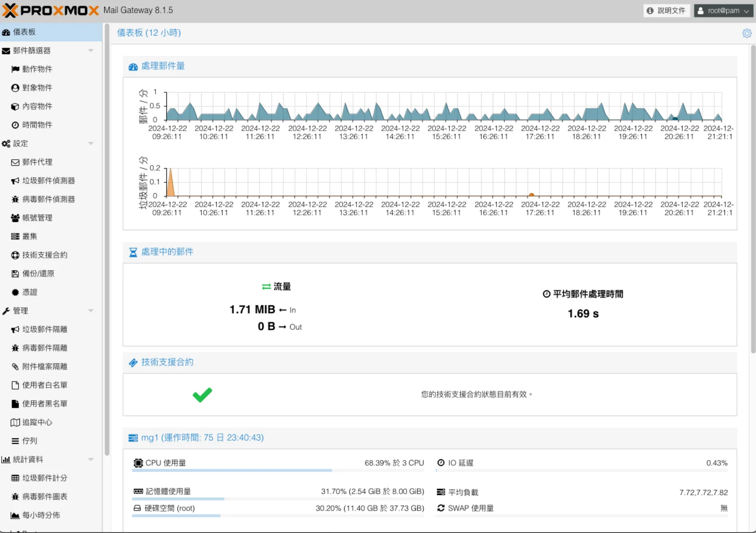Click the 憑證 certificate icon

point(15,292)
